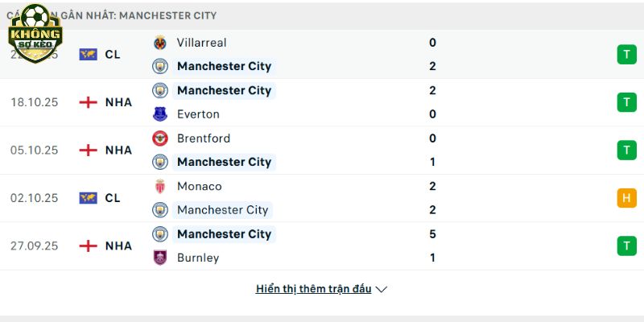The width and height of the screenshot is (644, 322).
Task: Open the "Hiển thị thêm trận đấu" link
Action: pyautogui.click(x=313, y=289)
